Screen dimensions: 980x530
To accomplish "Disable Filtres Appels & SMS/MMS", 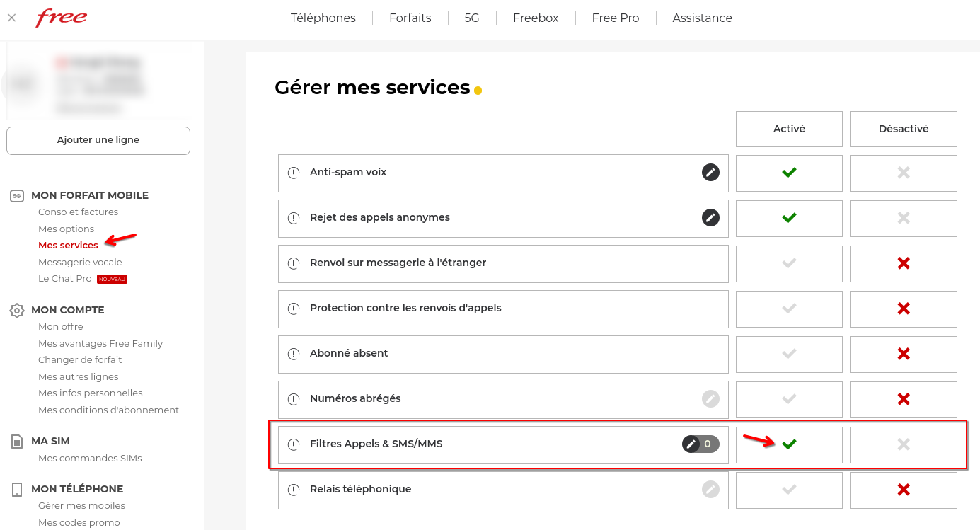I will [x=904, y=444].
